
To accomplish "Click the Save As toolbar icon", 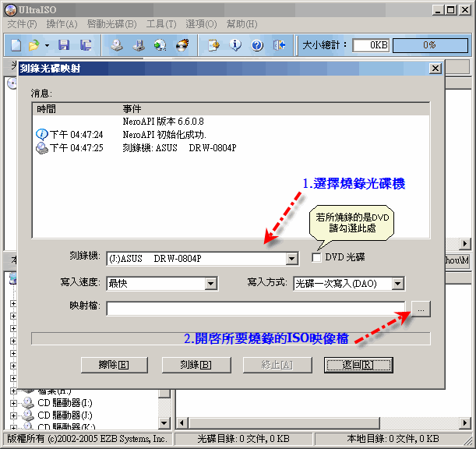I will [x=86, y=45].
